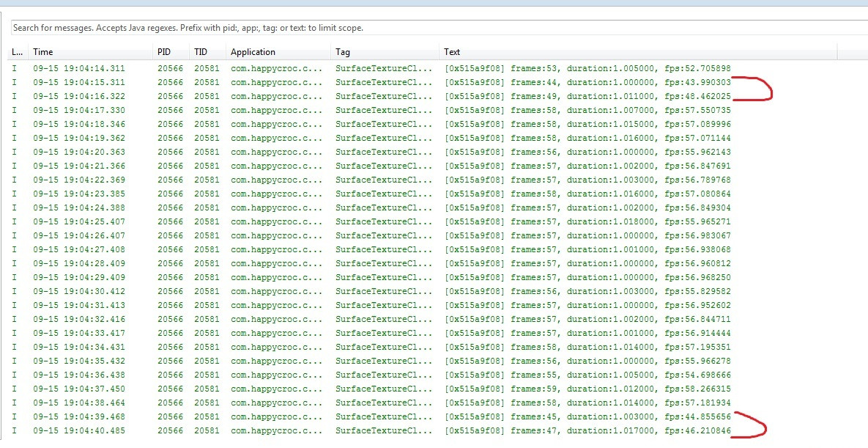The width and height of the screenshot is (868, 448).
Task: Select the log message with fps:58.266315
Action: [587, 389]
